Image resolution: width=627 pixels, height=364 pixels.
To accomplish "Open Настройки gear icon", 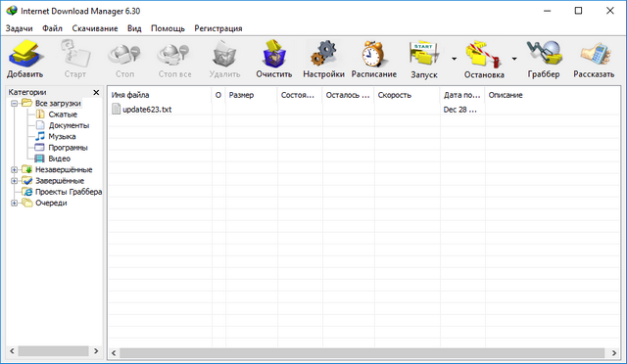I will coord(323,54).
